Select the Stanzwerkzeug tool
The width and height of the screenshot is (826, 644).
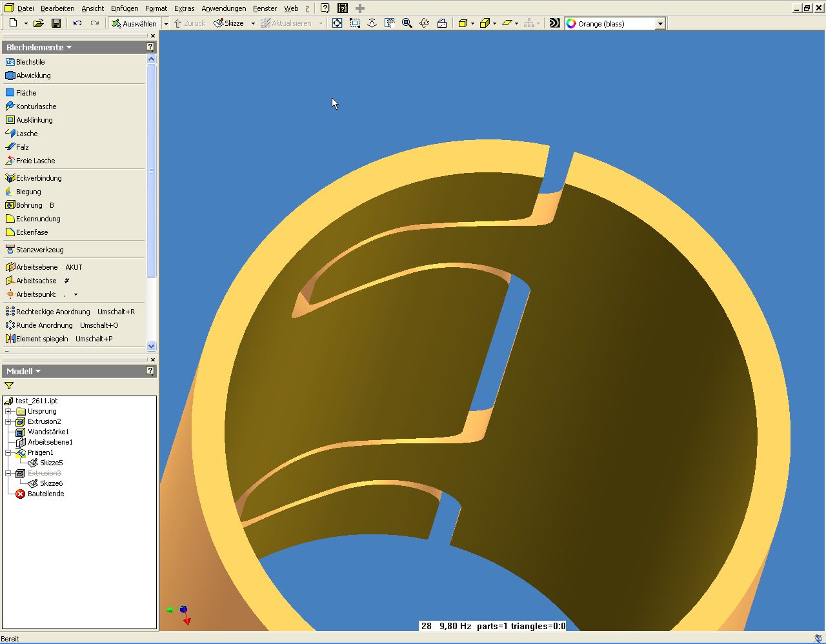coord(39,250)
